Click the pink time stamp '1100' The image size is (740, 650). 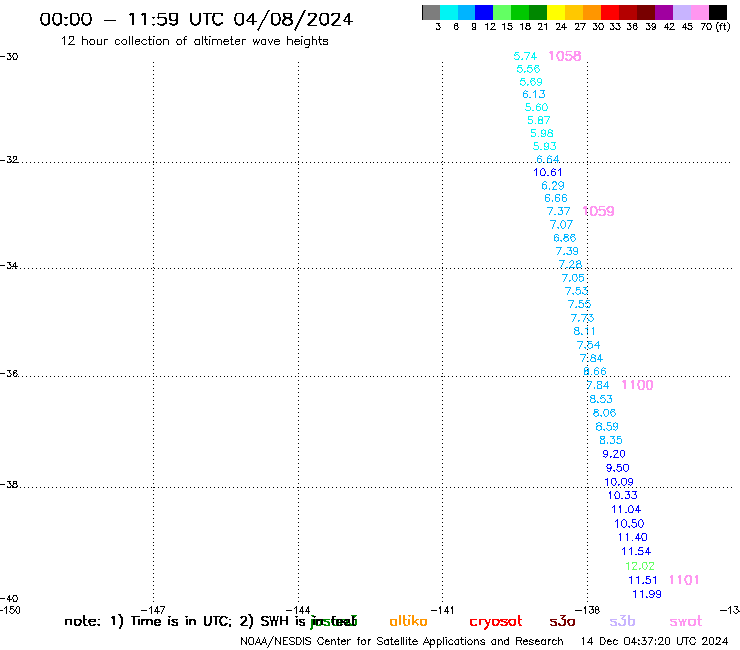pos(637,385)
